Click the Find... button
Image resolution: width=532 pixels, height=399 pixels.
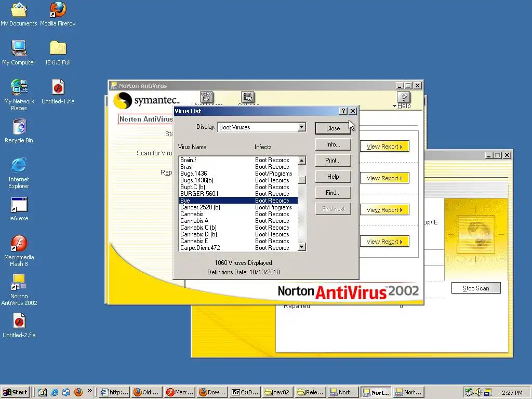(x=333, y=193)
